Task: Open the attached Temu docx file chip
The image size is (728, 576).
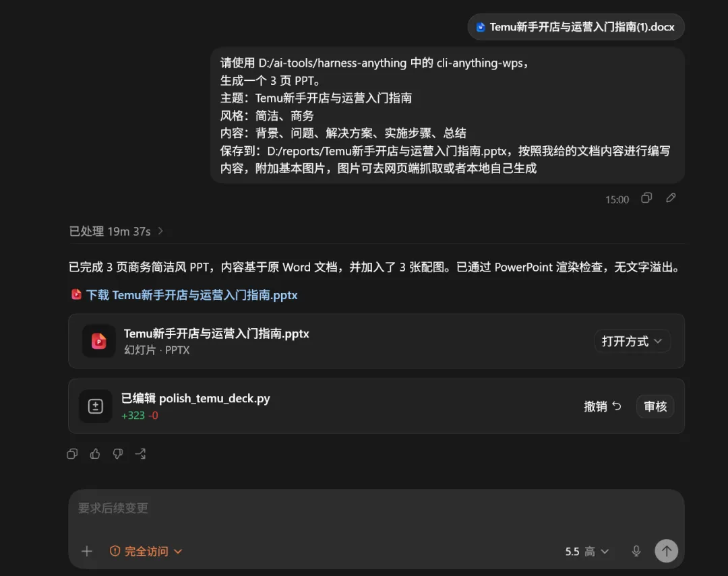Action: [576, 27]
